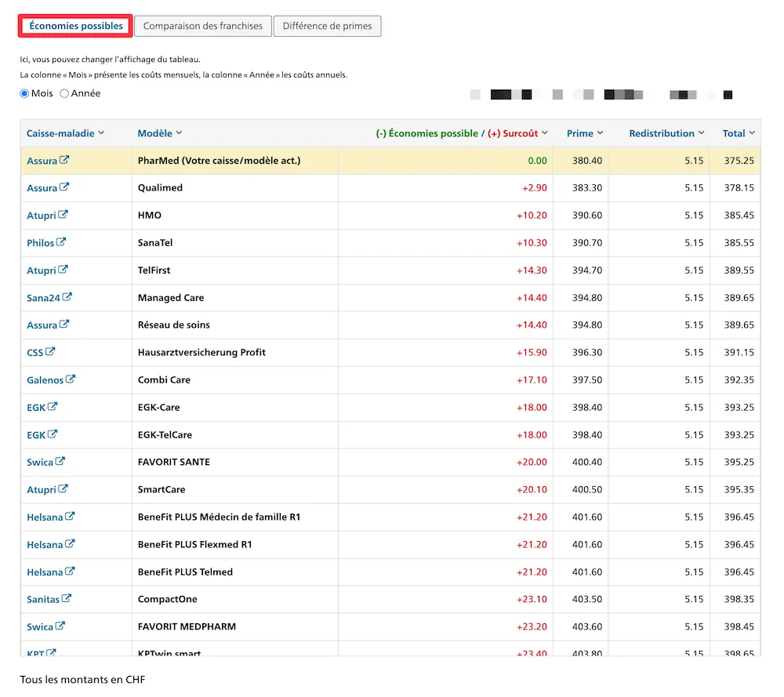Select the Mois radio button
The height and width of the screenshot is (697, 784).
pos(24,93)
